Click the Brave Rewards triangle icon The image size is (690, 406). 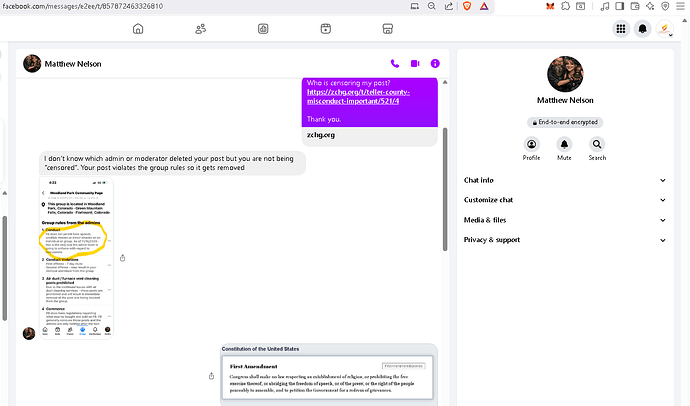click(484, 6)
